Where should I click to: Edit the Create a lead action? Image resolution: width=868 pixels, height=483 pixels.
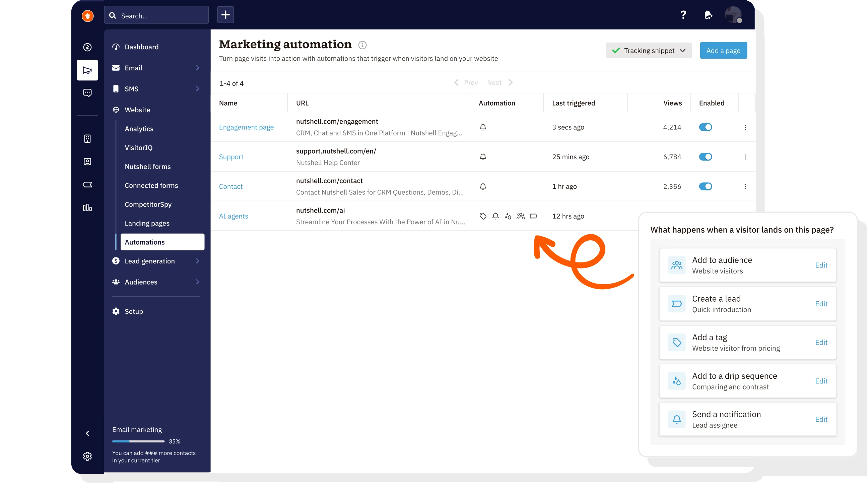pos(821,304)
